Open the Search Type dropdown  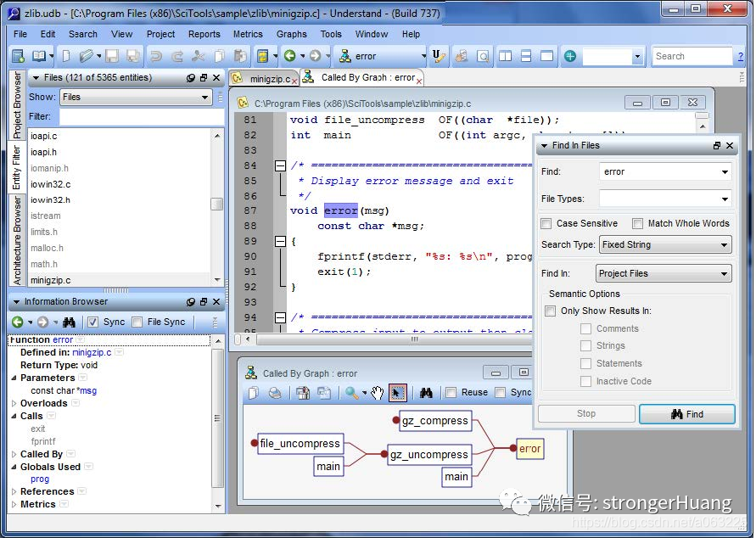coord(665,245)
